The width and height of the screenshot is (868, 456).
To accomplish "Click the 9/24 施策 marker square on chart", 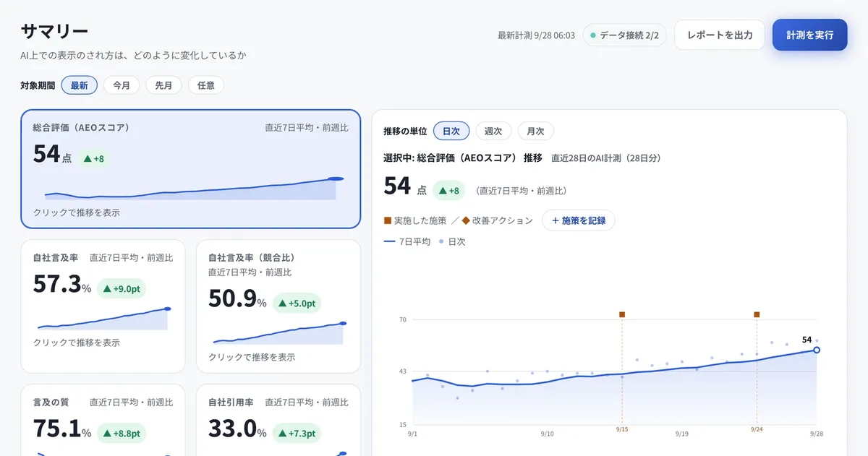I will [757, 314].
